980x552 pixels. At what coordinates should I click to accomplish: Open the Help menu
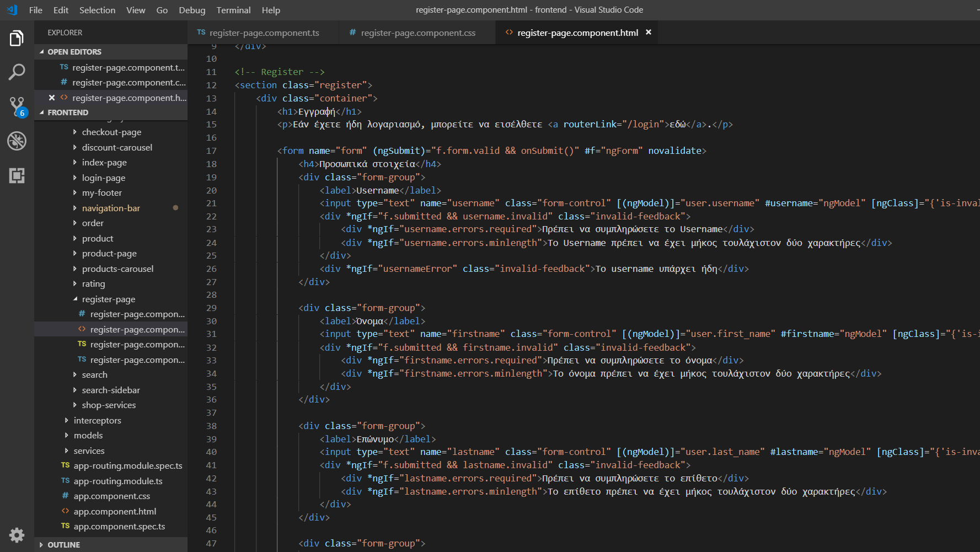pos(271,10)
